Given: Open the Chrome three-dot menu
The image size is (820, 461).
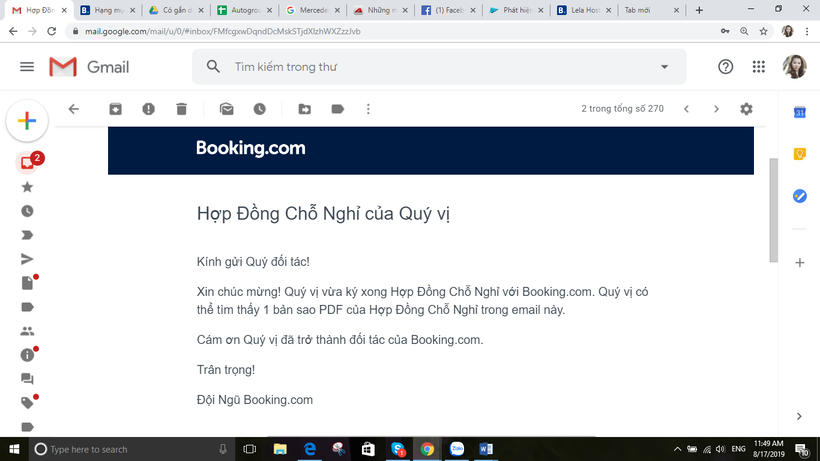Looking at the screenshot, I should [807, 31].
